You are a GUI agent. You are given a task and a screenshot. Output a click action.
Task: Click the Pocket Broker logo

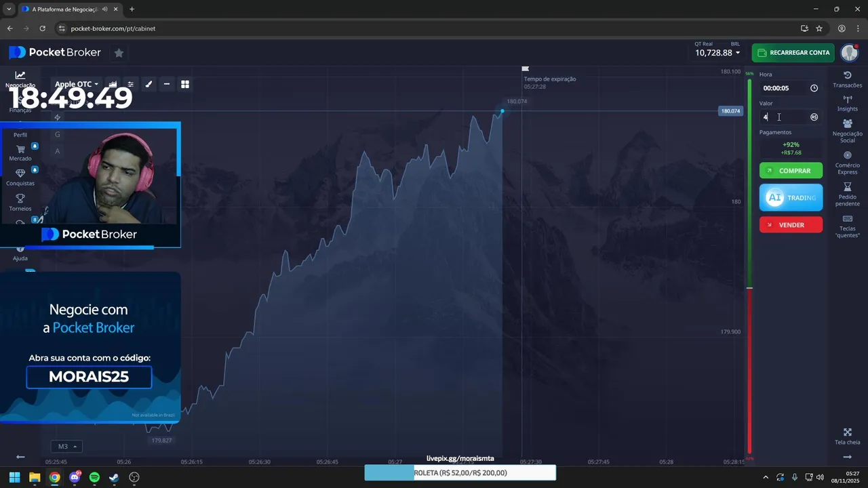pyautogui.click(x=55, y=52)
